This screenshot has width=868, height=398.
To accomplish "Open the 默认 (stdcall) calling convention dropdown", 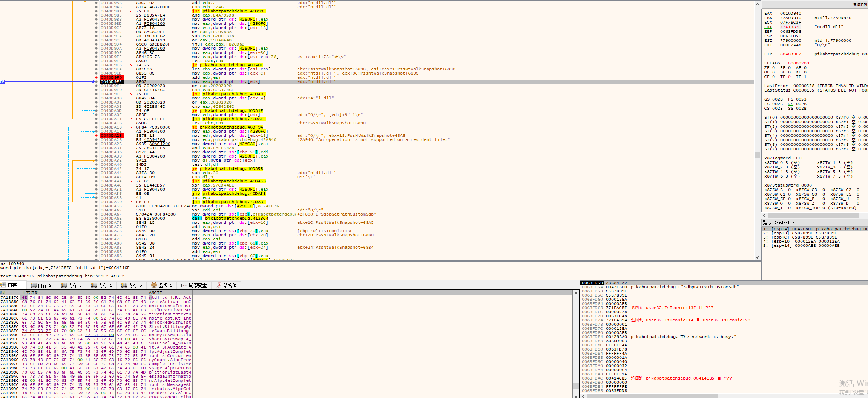I will [x=814, y=223].
